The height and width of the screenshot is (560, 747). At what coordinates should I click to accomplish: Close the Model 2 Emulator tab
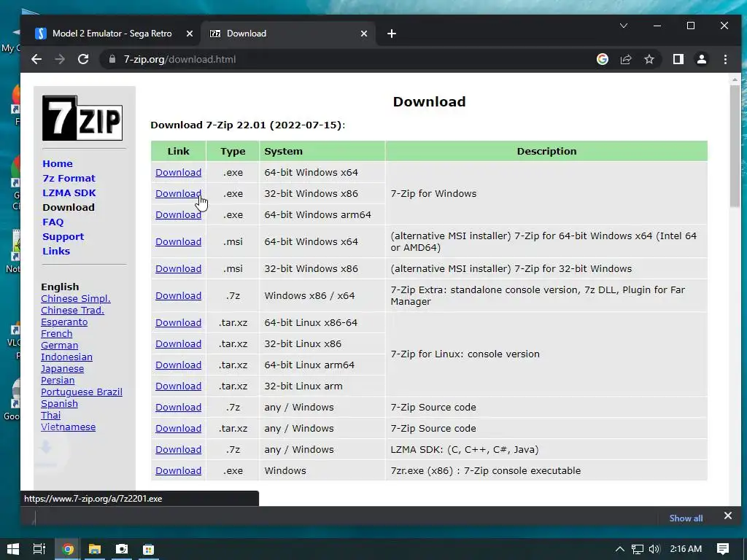190,34
